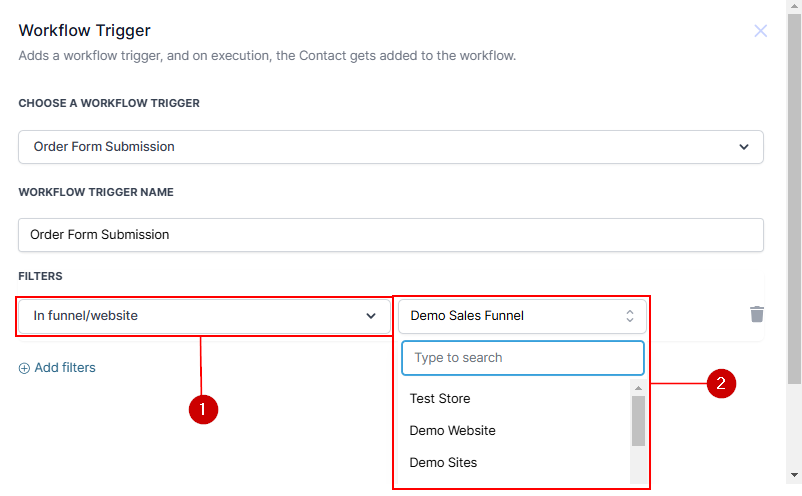
Task: Choose Demo Website from the options
Action: (x=452, y=431)
